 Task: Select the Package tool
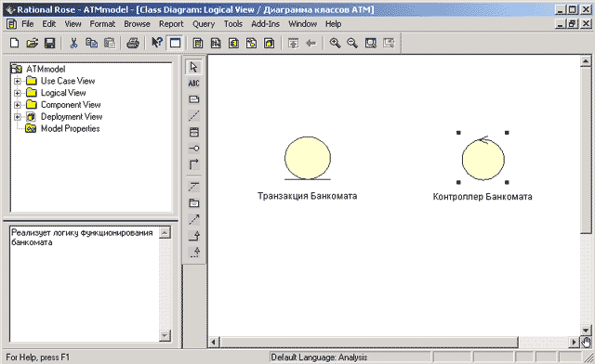(x=194, y=203)
